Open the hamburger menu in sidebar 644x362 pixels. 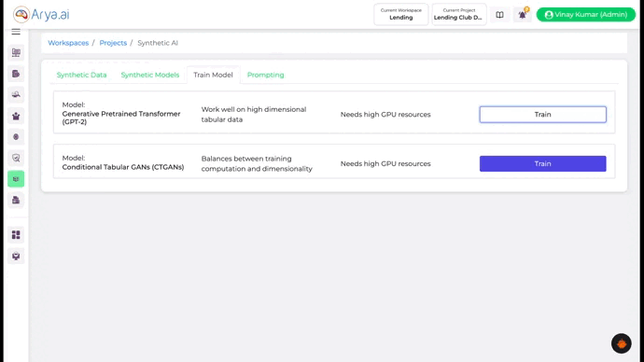pyautogui.click(x=16, y=32)
